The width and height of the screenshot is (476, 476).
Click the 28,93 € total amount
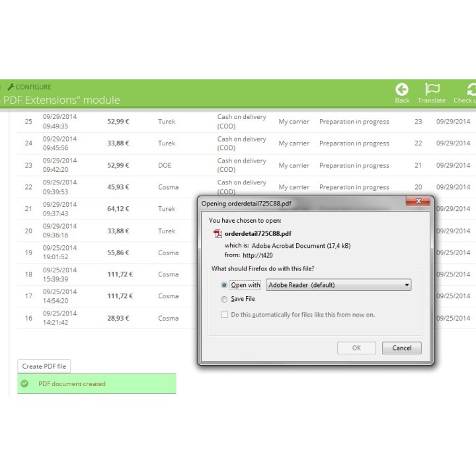(118, 318)
